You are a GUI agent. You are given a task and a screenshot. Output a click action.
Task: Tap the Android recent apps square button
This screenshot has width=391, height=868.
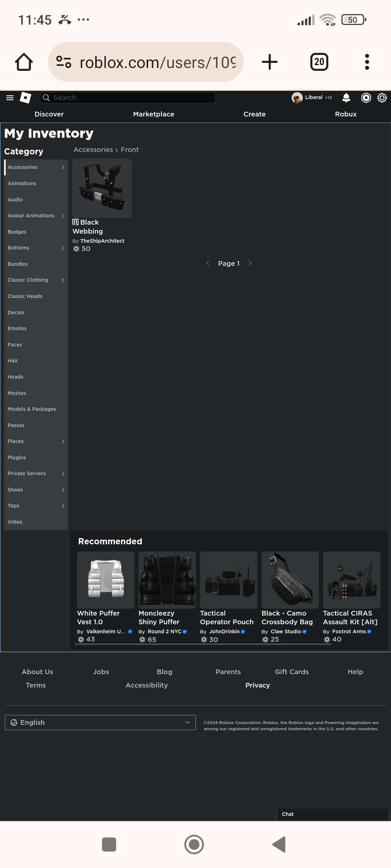(109, 844)
